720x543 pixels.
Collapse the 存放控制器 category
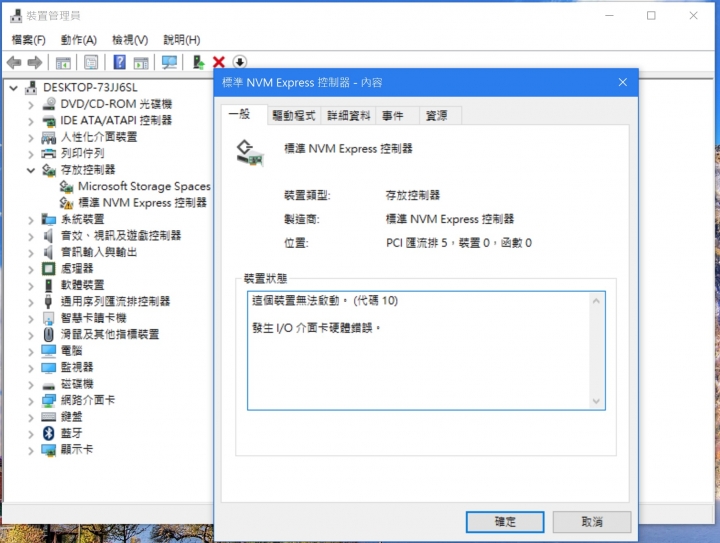click(31, 170)
